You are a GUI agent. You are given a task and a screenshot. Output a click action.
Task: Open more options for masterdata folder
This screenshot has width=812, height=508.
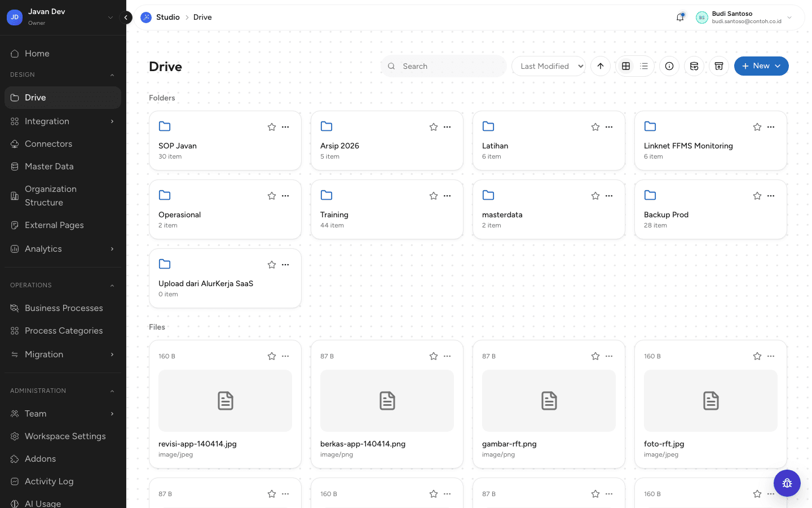coord(609,196)
